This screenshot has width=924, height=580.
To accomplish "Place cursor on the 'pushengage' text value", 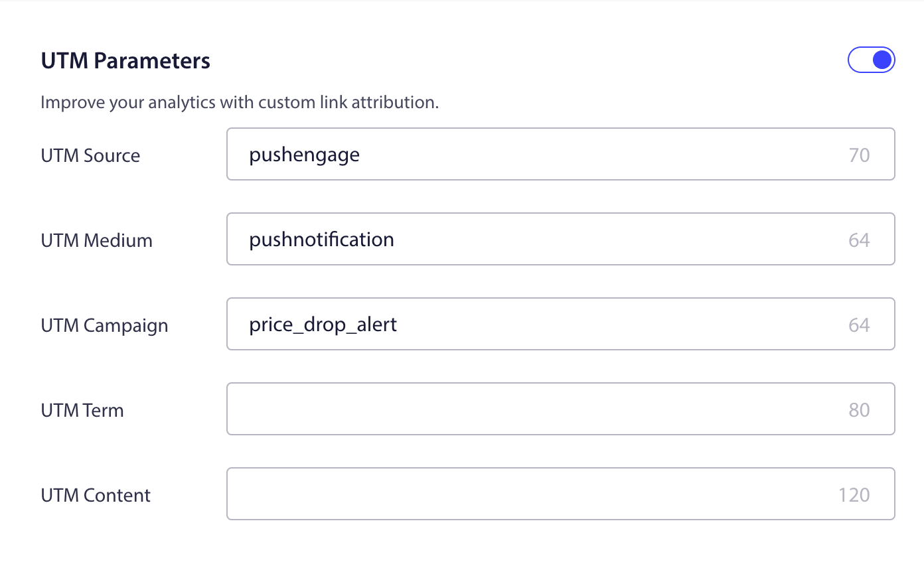I will pos(304,155).
